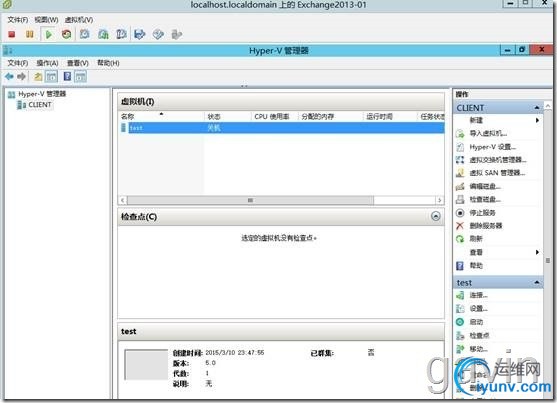Click the CD/disc device icon in the console toolbar
The image size is (557, 403).
[x=158, y=34]
